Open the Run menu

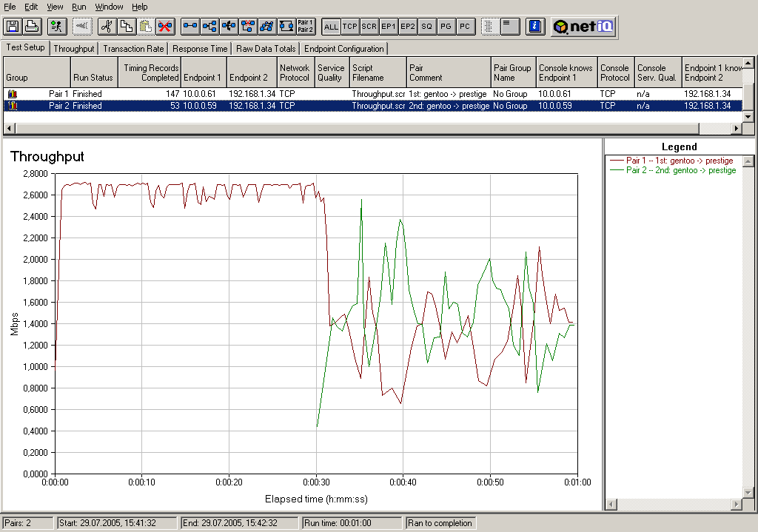click(78, 7)
